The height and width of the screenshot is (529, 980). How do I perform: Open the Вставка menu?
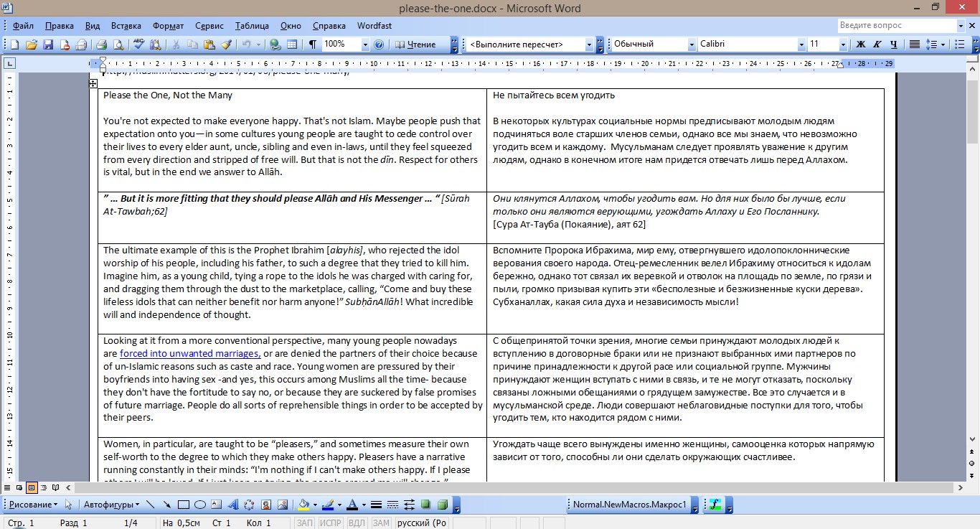point(126,26)
